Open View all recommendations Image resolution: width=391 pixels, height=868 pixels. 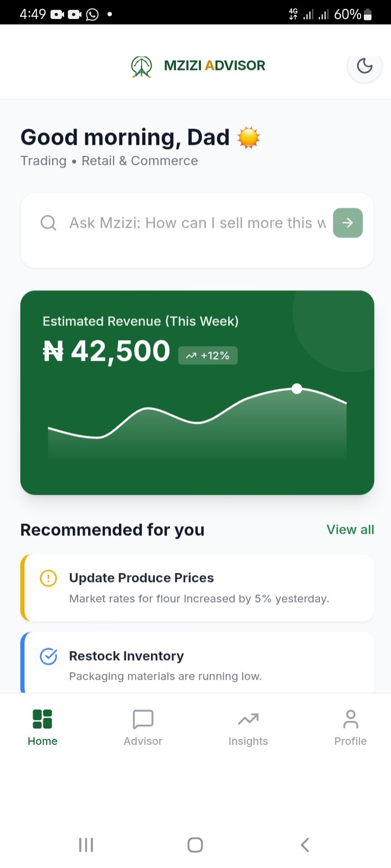coord(350,529)
